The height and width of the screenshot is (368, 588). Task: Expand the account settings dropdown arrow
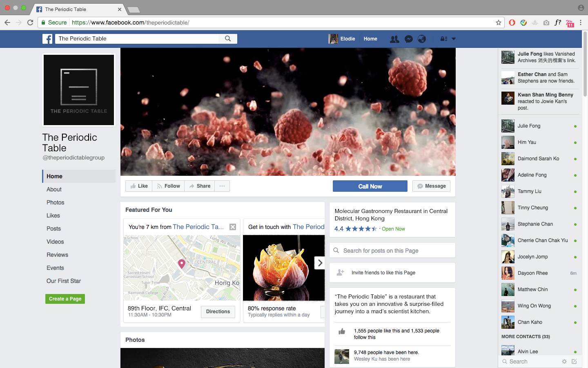pyautogui.click(x=454, y=39)
